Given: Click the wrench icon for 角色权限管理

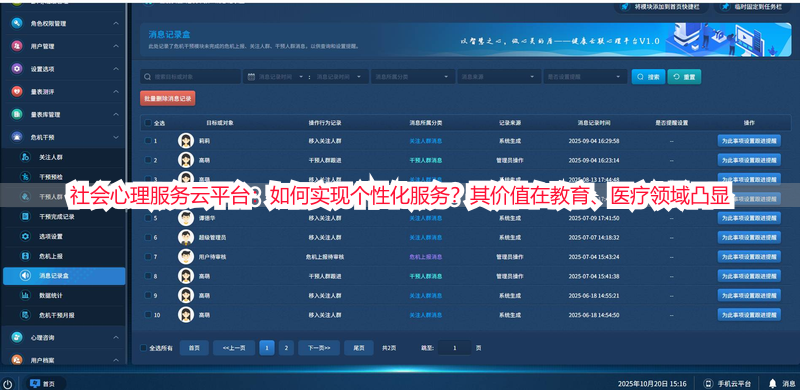Looking at the screenshot, I should click(x=17, y=23).
